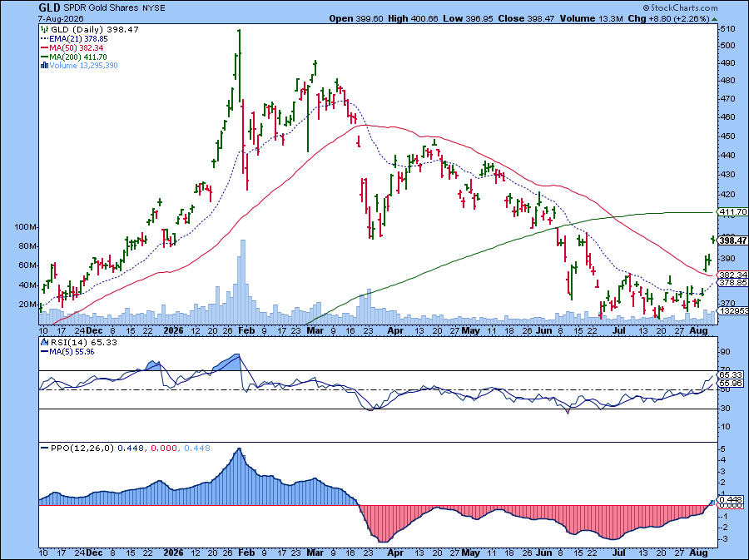Click the 'MA(200) 411.70' legend entry
This screenshot has height=560, width=749.
[78, 57]
